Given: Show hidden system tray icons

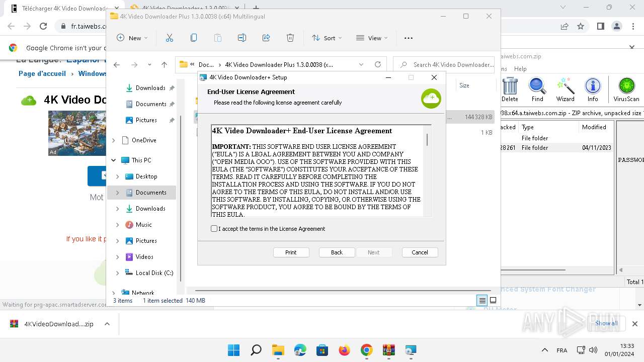Looking at the screenshot, I should 544,350.
